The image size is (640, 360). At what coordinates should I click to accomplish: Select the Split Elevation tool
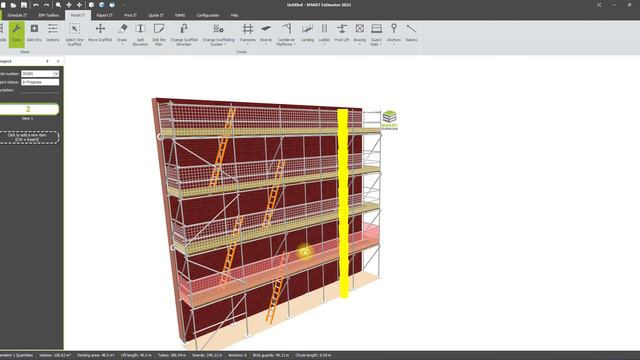[x=140, y=34]
